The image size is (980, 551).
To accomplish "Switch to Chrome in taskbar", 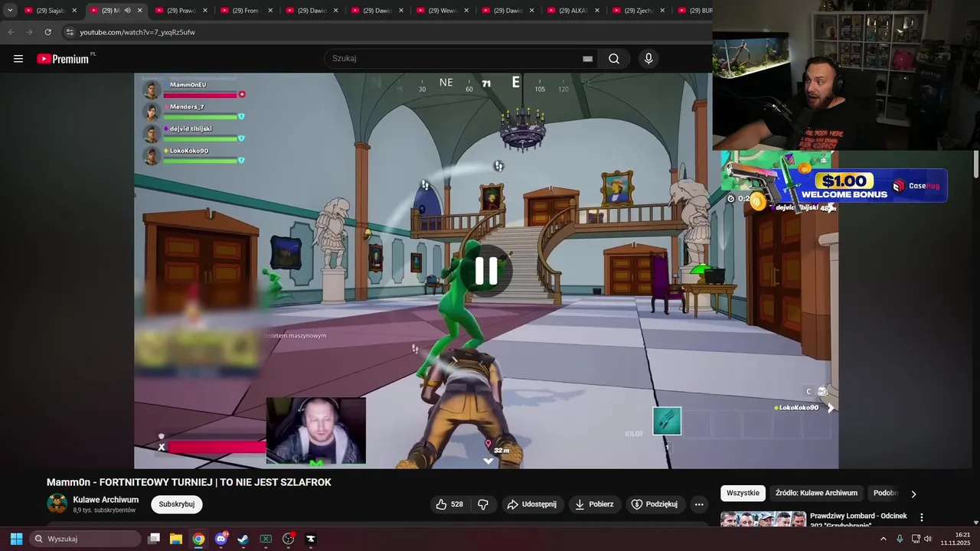I will pos(198,539).
